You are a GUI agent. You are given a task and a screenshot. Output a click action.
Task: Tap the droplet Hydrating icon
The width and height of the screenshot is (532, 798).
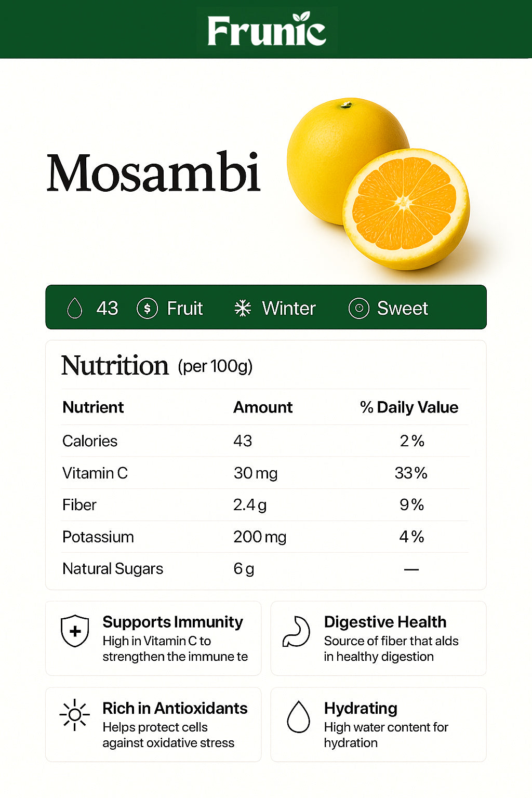298,716
